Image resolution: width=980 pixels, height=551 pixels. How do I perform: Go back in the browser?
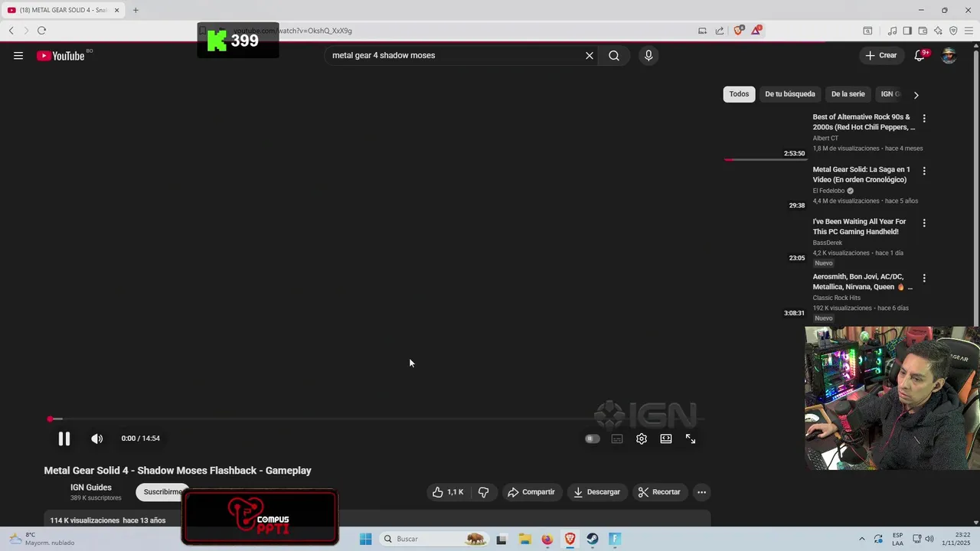pos(11,31)
